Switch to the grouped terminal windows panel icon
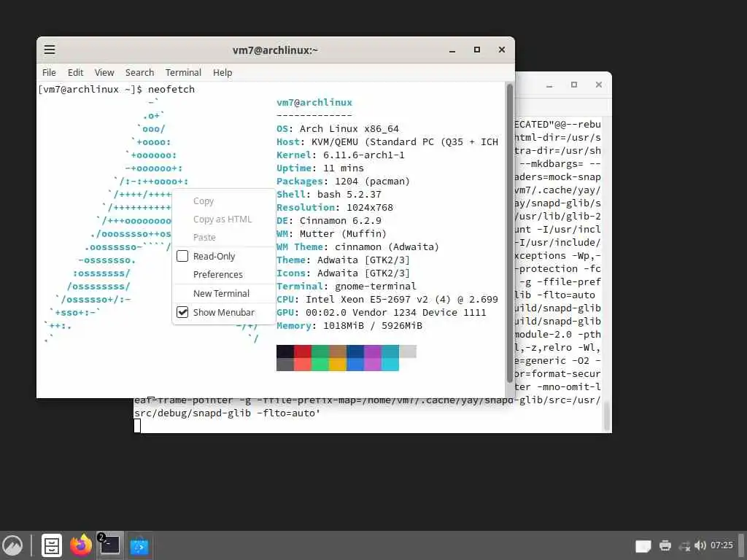747x560 pixels. click(x=110, y=545)
